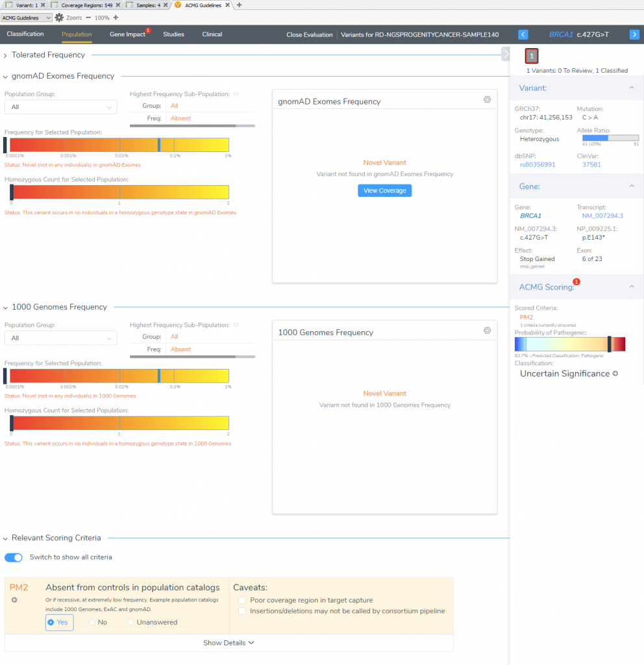Open the settings gear beside the zoom controls
This screenshot has height=665, width=644.
59,18
